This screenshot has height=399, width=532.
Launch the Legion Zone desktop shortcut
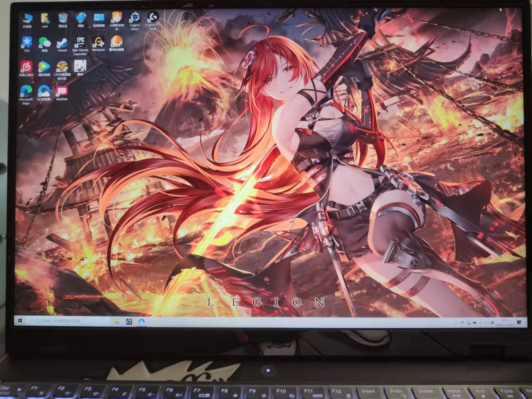[135, 21]
